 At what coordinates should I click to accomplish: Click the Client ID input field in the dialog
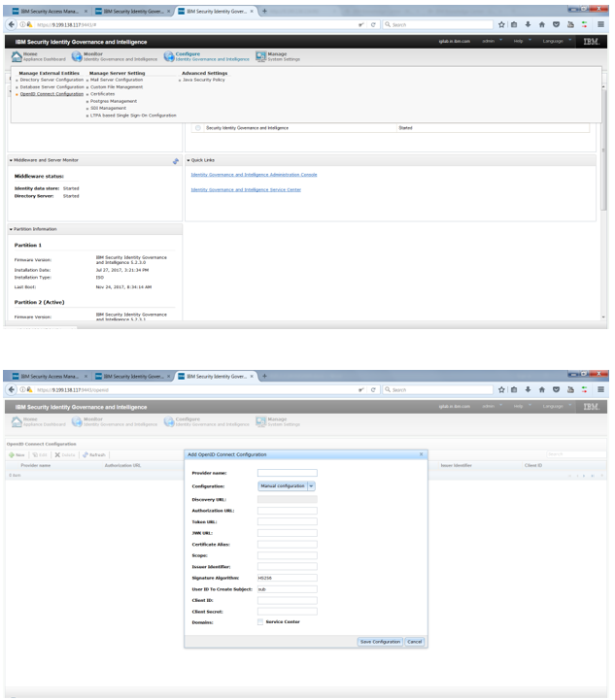pos(288,600)
